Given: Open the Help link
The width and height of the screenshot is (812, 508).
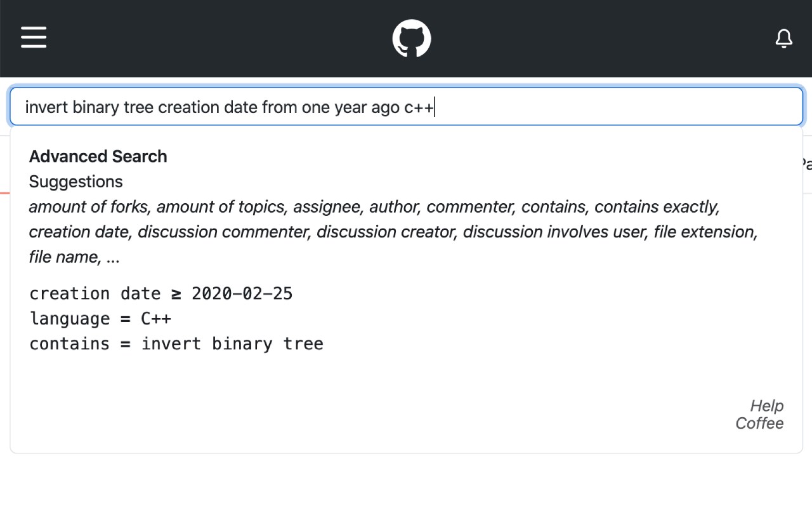Looking at the screenshot, I should tap(767, 406).
